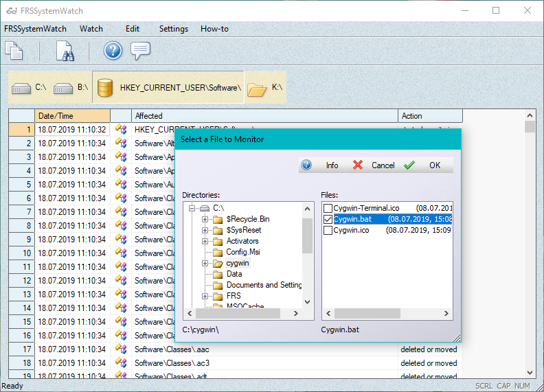Select the K:\ folder watch icon
The height and width of the screenshot is (392, 544).
[256, 88]
